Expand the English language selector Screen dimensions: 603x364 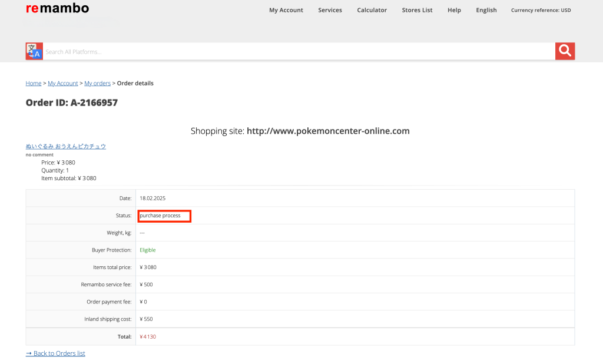pyautogui.click(x=486, y=10)
